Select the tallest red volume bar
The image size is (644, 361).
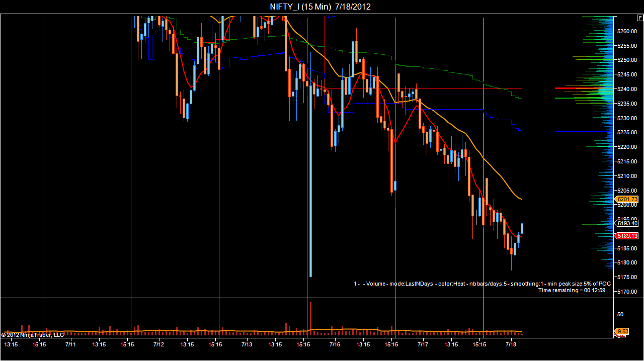pos(311,319)
